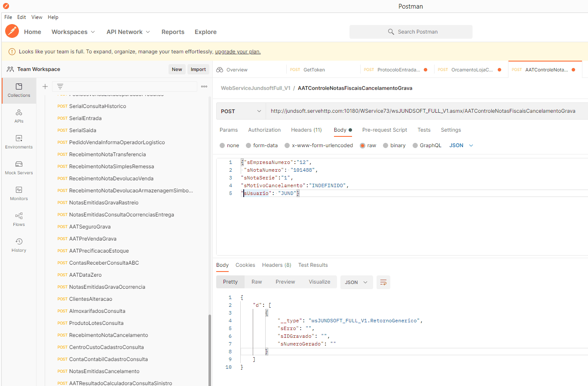Click unsaved dot on AATControleNota tab

pos(573,70)
